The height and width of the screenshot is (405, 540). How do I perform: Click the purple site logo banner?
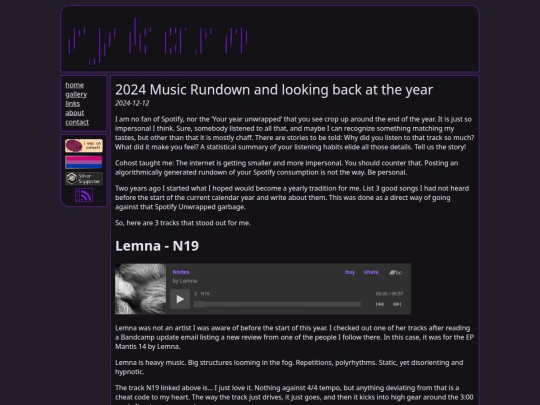(x=158, y=41)
